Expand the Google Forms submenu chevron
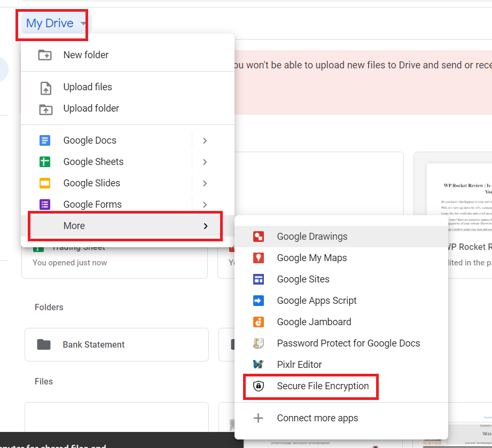Screen dimensions: 492x448 tap(204, 205)
